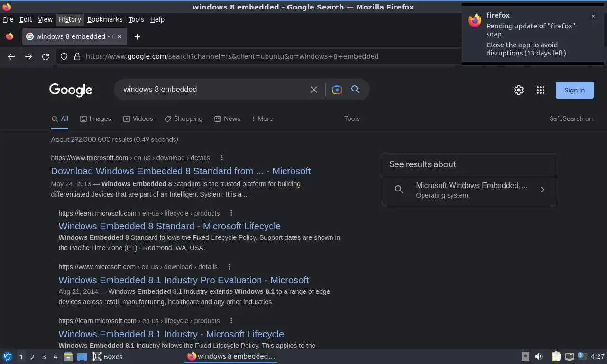
Task: Open the file manager taskbar icon
Action: (x=68, y=356)
